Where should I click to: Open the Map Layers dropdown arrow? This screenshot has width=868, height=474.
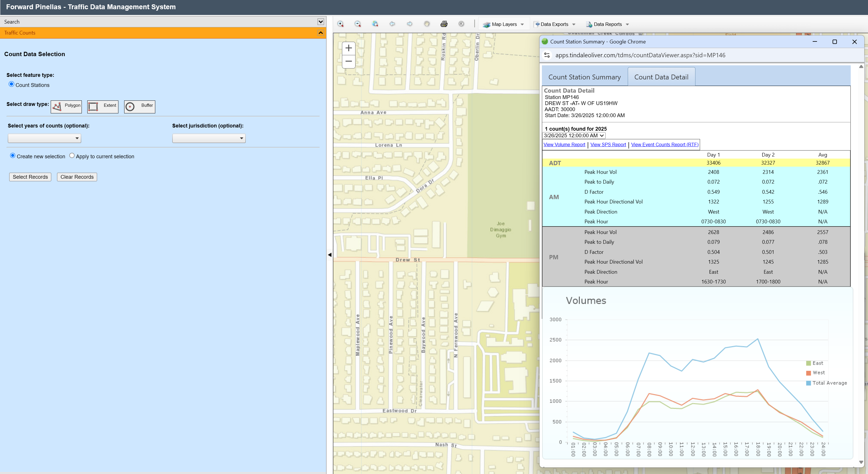point(522,24)
